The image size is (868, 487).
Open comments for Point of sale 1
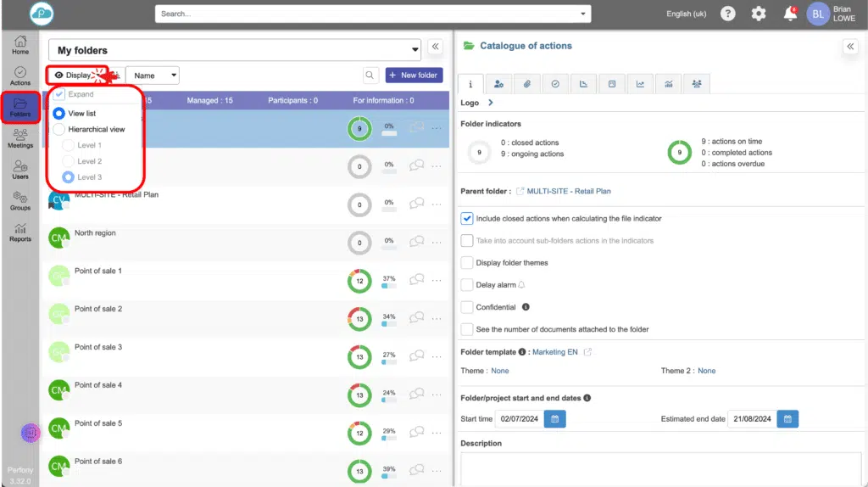[416, 279]
